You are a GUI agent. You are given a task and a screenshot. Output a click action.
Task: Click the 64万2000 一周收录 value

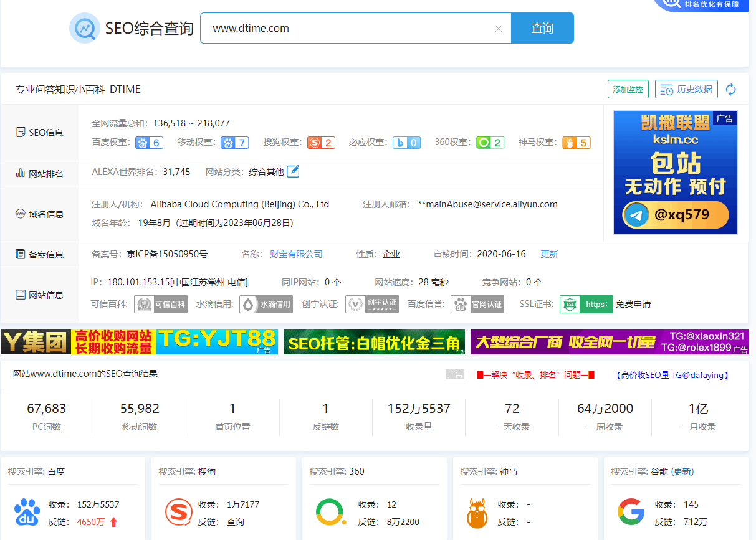605,409
